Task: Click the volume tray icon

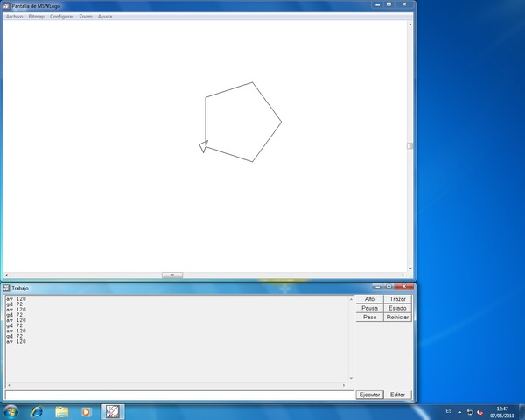Action: click(479, 412)
